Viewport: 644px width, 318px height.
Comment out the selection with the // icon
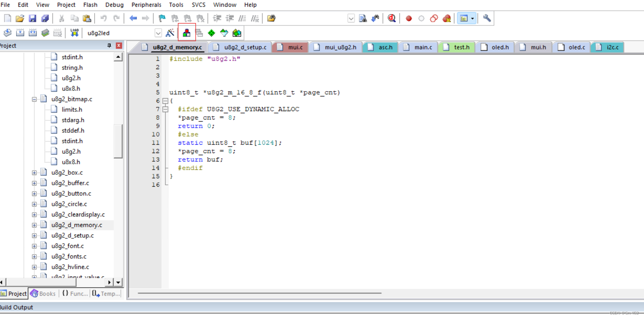click(242, 18)
